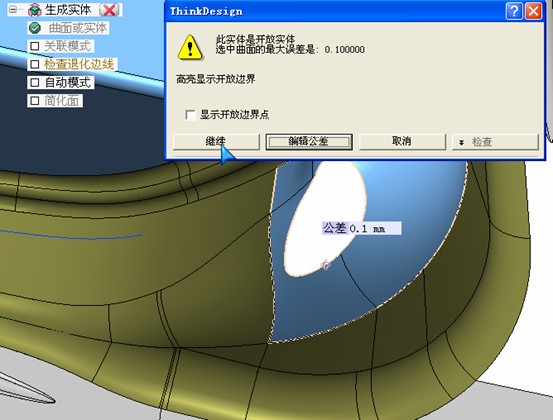Enable the 检查退化边线 checkbox
553x420 pixels.
35,64
